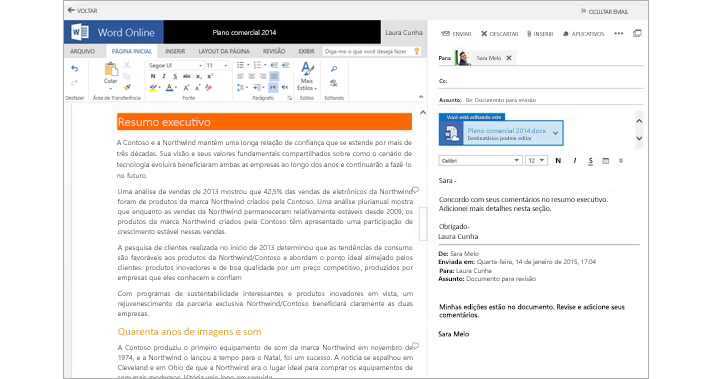The image size is (713, 379).
Task: Toggle superscript x² formatting
Action: coord(210,76)
